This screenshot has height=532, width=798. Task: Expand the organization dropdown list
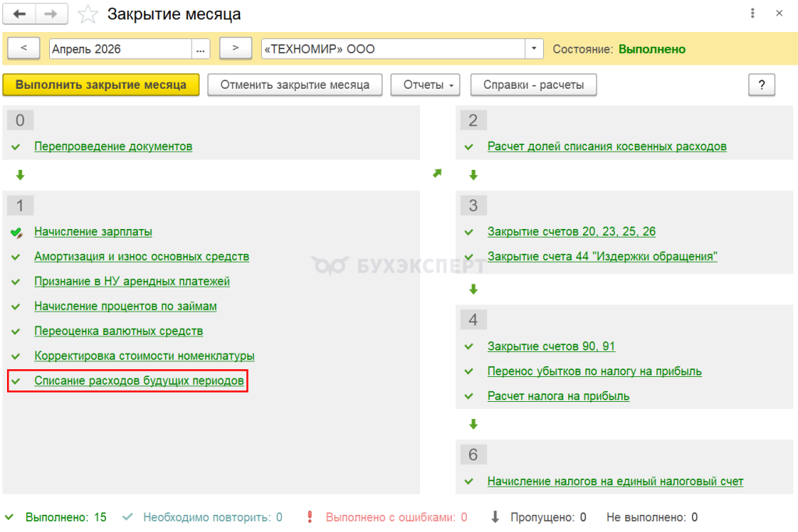pos(534,49)
